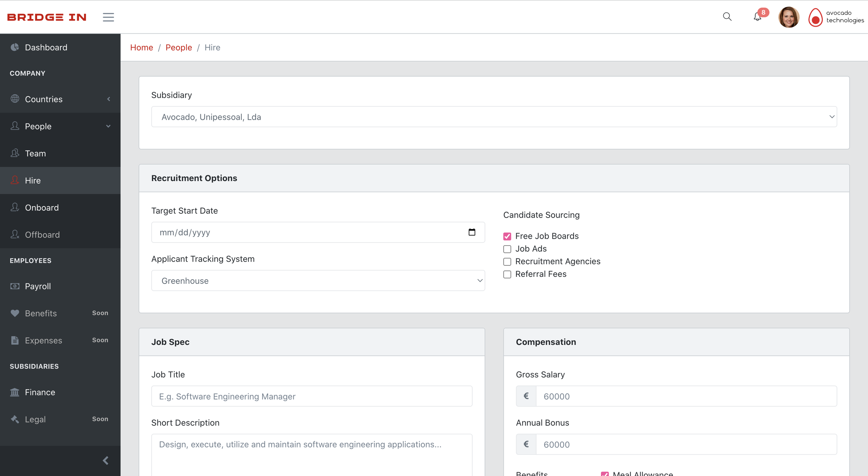Check the Recruitment Agencies option
This screenshot has height=476, width=868.
click(x=507, y=262)
